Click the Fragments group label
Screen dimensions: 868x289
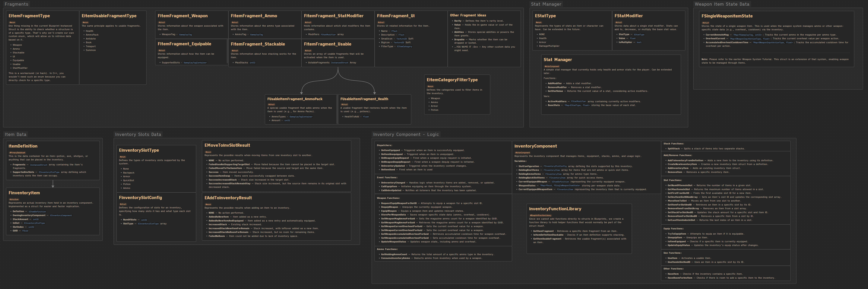[x=16, y=4]
